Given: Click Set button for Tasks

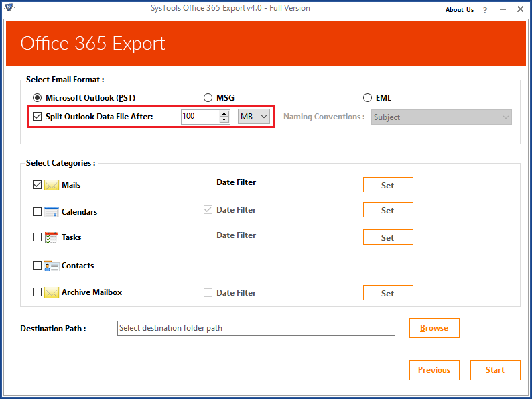Looking at the screenshot, I should [388, 237].
